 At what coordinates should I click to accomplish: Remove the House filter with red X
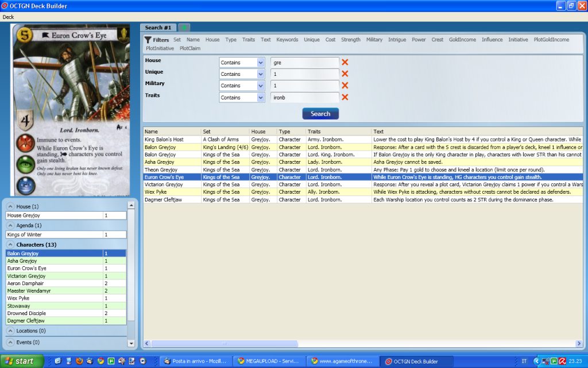(345, 62)
